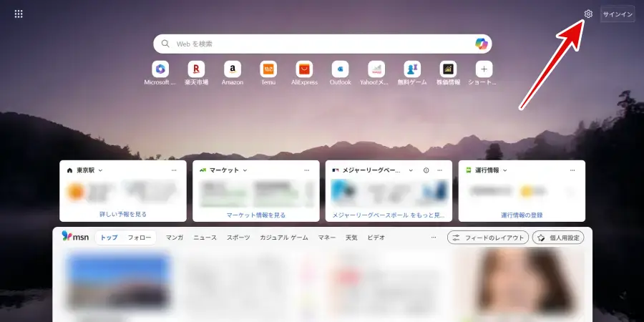Focus the Web を検索 search box
This screenshot has width=644, height=322.
[323, 44]
